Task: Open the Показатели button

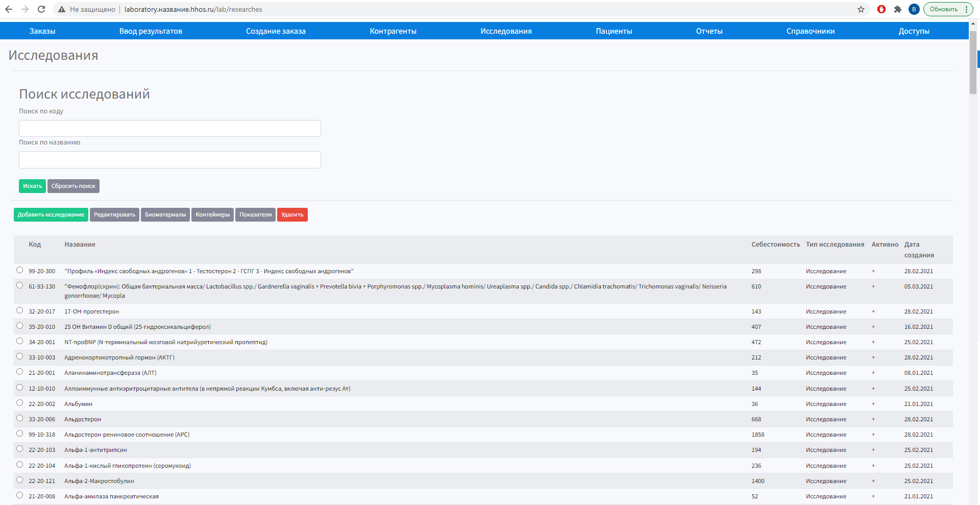Action: [x=256, y=214]
